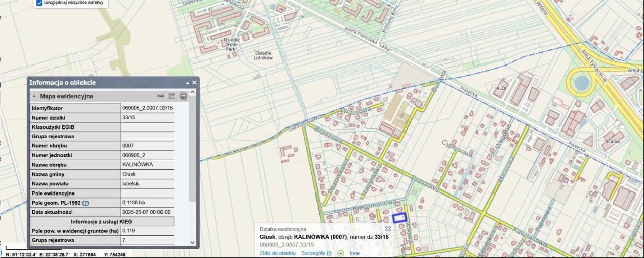This screenshot has height=258, width=644.
Task: Click 'Informacje z usługi KIEG' header row
Action: point(102,221)
